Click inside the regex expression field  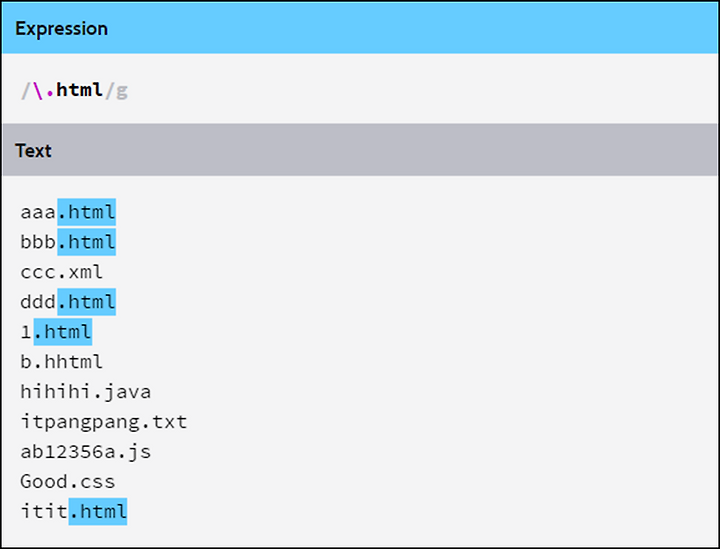(360, 89)
